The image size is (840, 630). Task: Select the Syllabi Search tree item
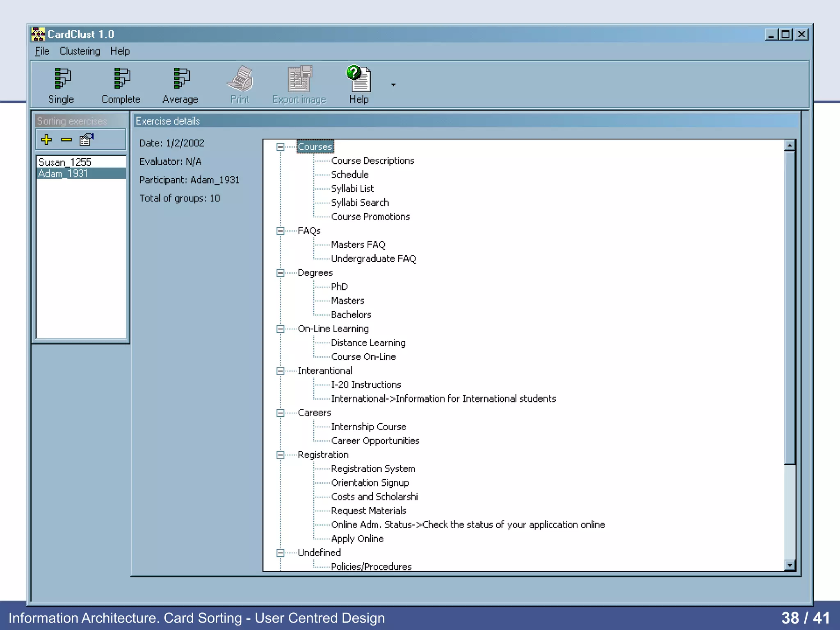pyautogui.click(x=360, y=203)
